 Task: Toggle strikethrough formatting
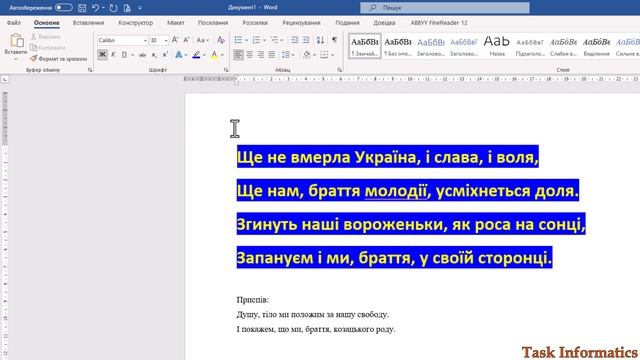point(142,55)
